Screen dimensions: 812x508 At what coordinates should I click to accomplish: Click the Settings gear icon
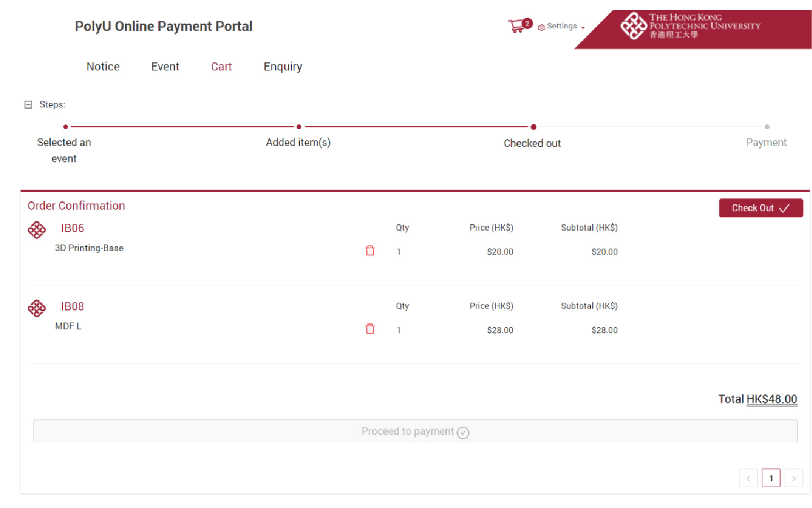coord(541,27)
